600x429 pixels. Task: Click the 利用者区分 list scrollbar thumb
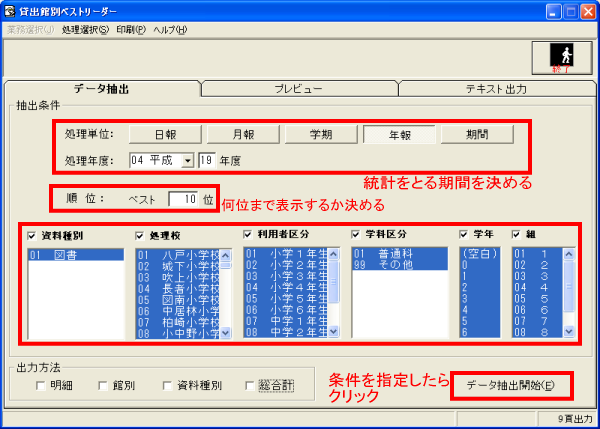click(333, 281)
